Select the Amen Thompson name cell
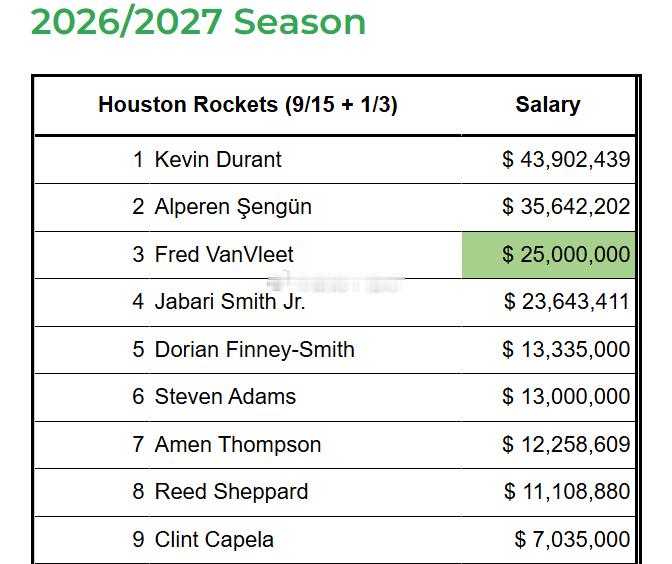Image resolution: width=672 pixels, height=564 pixels. tap(238, 445)
